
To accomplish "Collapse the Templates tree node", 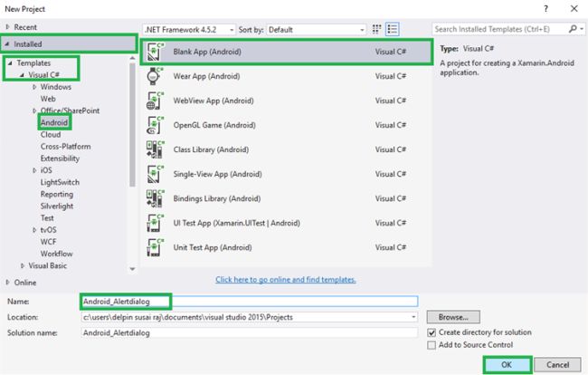I will (10, 63).
